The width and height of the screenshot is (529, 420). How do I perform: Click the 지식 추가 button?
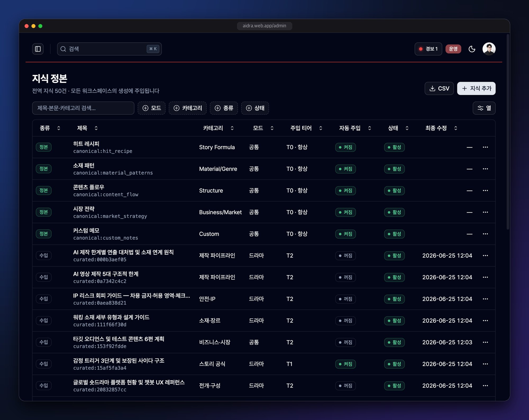point(476,88)
